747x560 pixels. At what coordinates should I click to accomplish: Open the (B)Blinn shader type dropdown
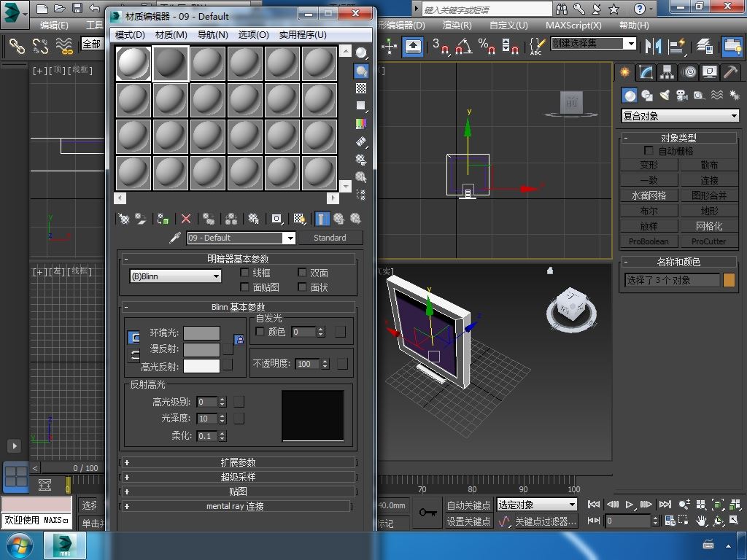(x=175, y=276)
